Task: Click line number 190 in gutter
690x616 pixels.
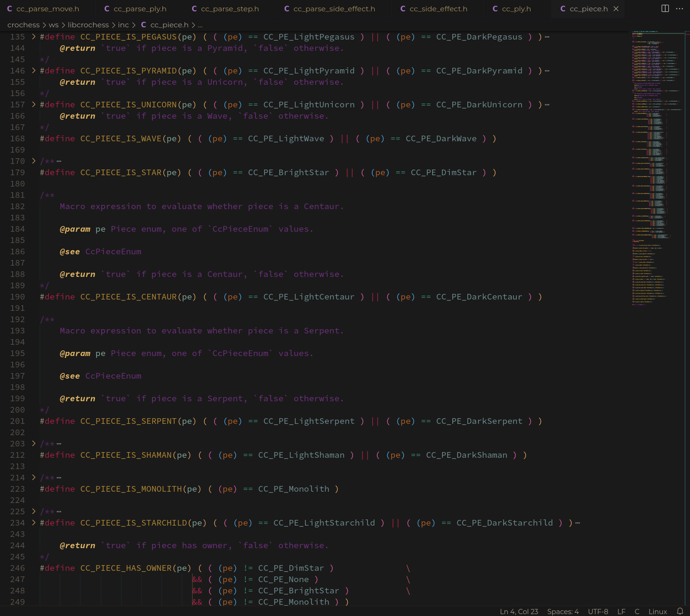Action: pos(17,297)
